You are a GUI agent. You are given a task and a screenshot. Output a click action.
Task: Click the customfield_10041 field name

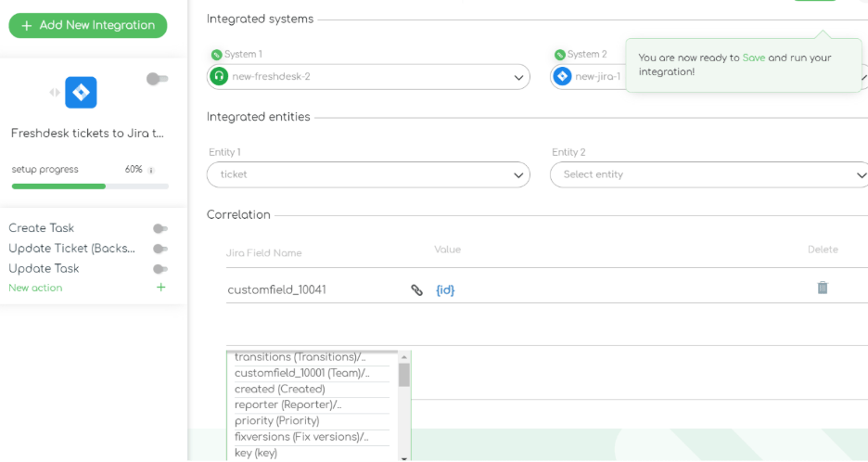(276, 289)
